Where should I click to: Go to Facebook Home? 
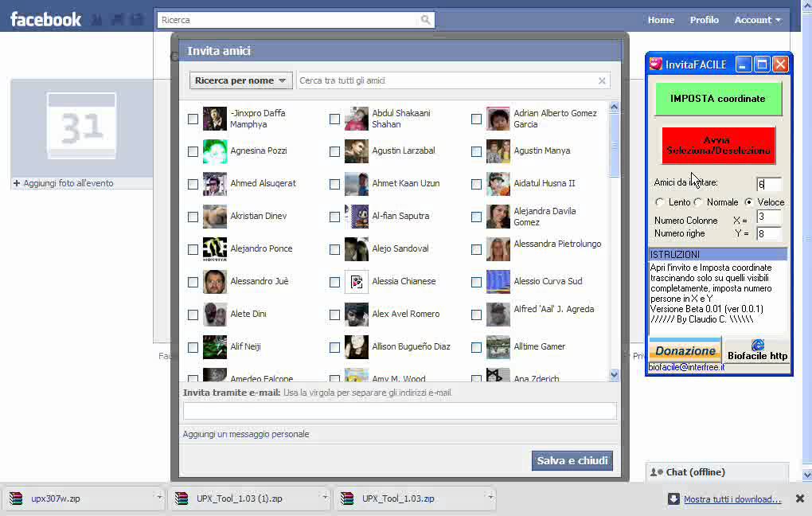(x=661, y=20)
